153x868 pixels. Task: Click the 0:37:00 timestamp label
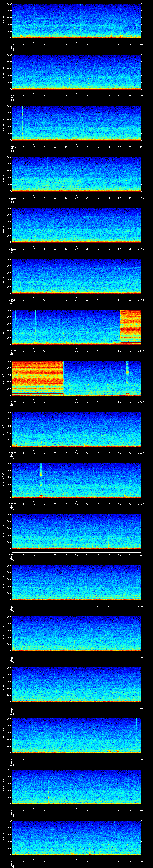12,453
